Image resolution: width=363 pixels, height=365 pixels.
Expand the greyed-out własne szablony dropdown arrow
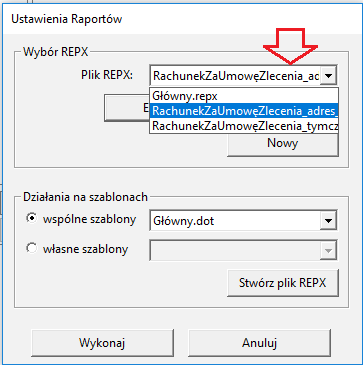[328, 250]
